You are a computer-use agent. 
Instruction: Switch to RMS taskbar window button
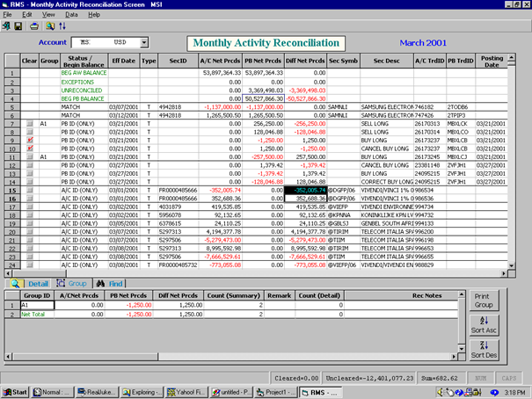point(320,393)
